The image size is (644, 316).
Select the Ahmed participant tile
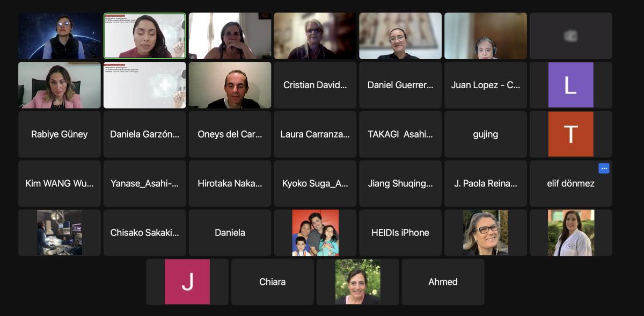click(x=443, y=282)
